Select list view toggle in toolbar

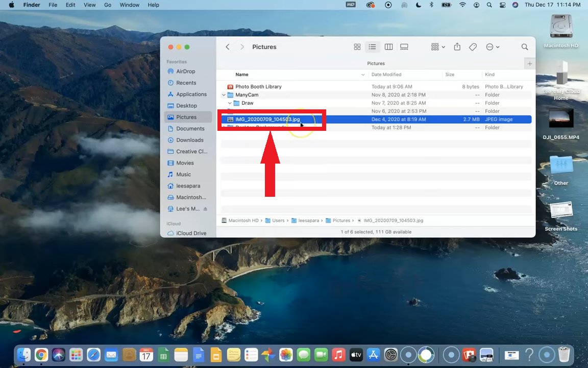373,47
